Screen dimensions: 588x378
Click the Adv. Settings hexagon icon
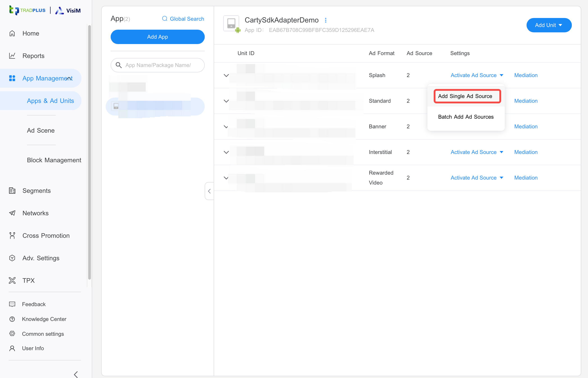[12, 258]
